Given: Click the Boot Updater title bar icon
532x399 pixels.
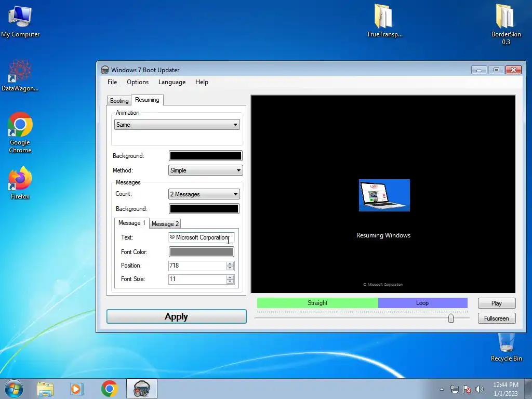Looking at the screenshot, I should [x=105, y=70].
